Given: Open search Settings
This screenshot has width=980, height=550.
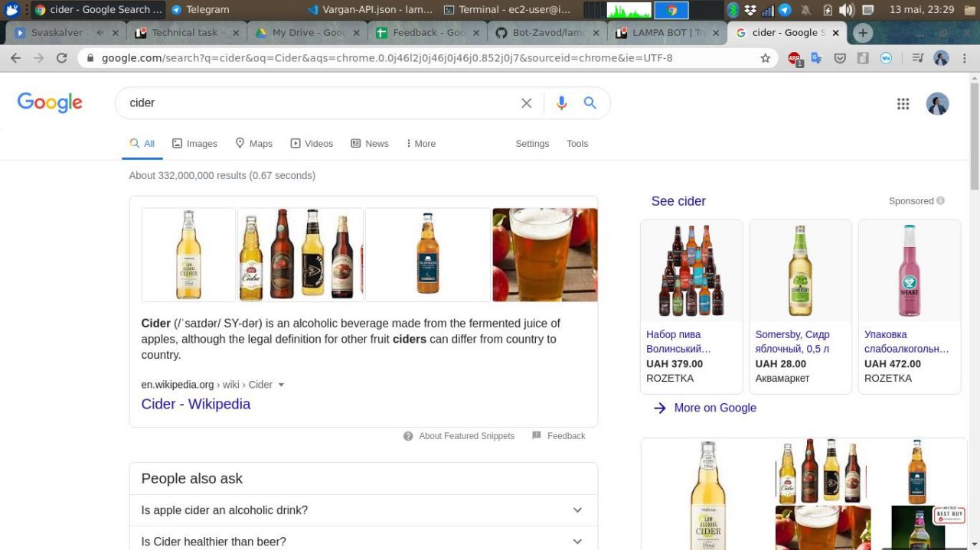Looking at the screenshot, I should click(x=532, y=144).
